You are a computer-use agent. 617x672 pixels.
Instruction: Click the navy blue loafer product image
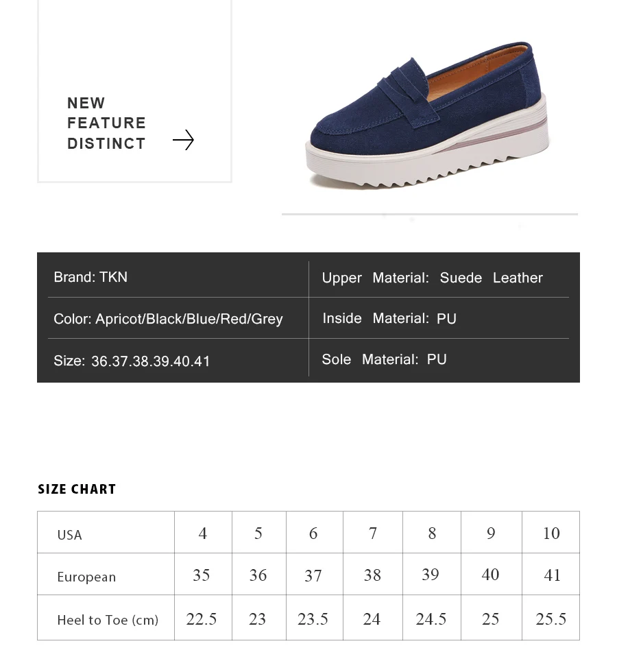[428, 116]
